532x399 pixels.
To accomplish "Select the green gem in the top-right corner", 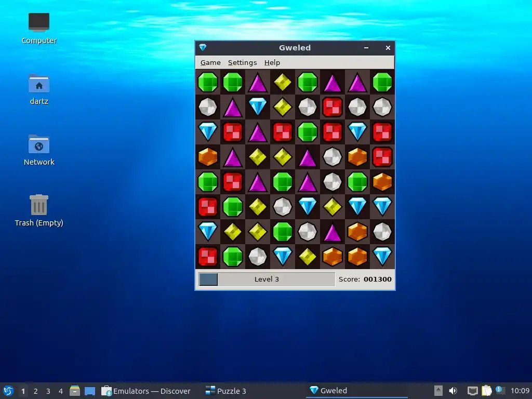I will (382, 82).
